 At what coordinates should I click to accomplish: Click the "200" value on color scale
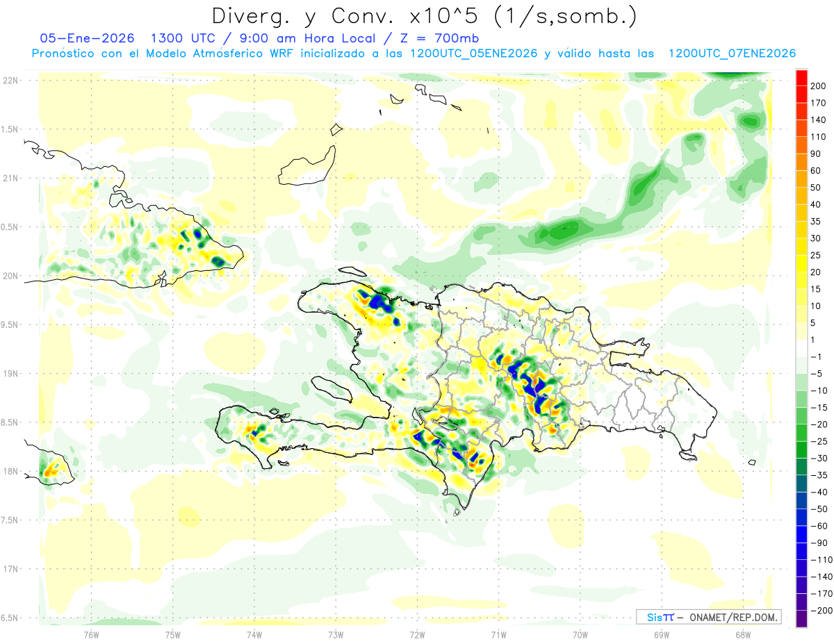(818, 86)
